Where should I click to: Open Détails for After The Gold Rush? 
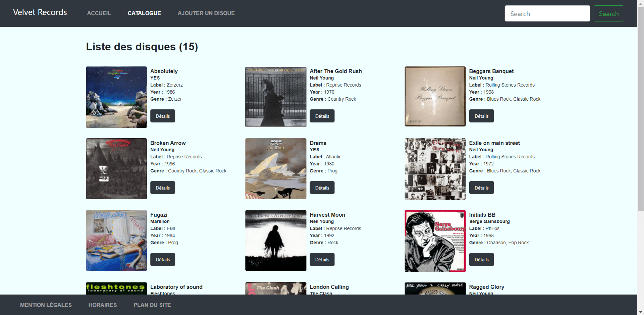[322, 116]
